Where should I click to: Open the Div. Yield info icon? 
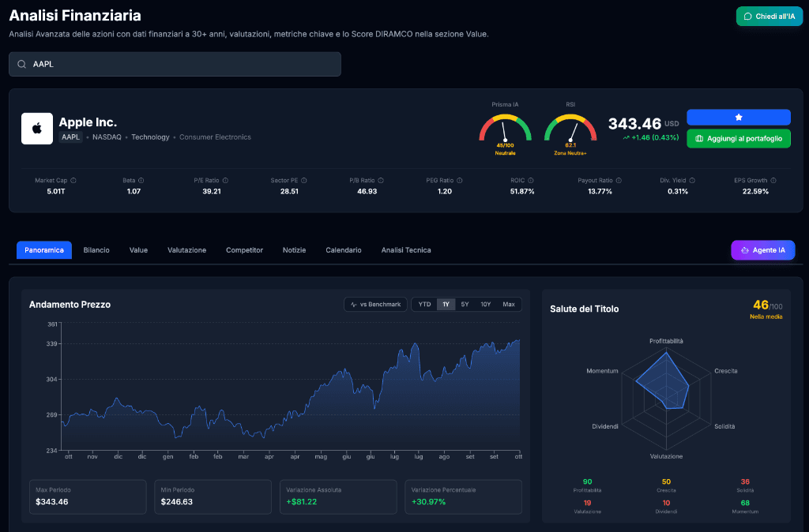pos(692,181)
